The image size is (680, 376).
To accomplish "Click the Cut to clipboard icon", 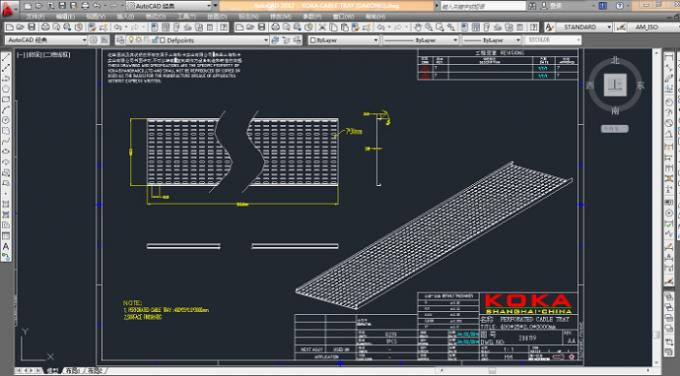I will 322,27.
